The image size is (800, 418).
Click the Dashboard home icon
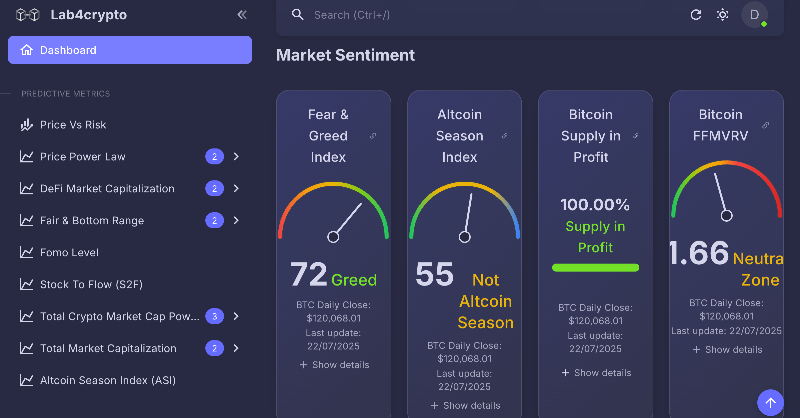coord(27,50)
